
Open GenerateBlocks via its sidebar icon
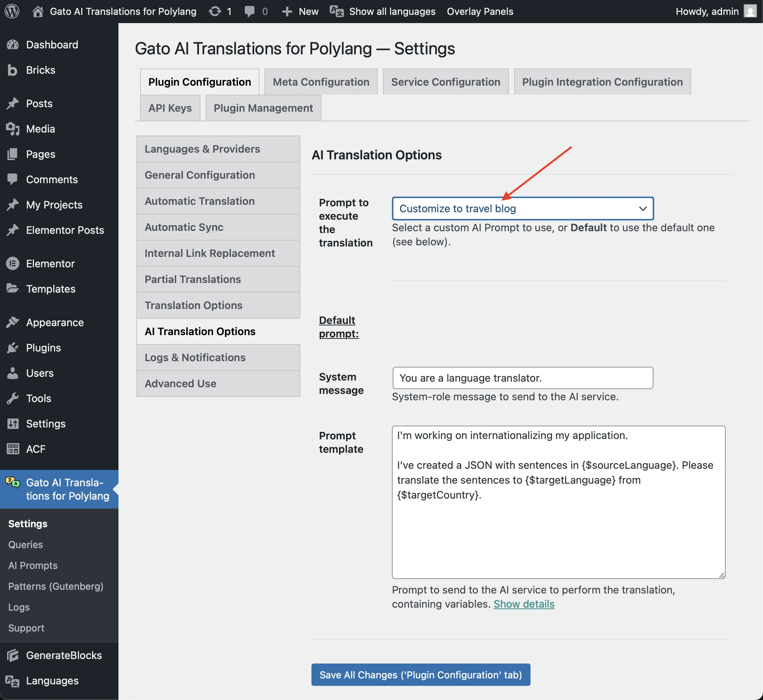click(x=13, y=655)
